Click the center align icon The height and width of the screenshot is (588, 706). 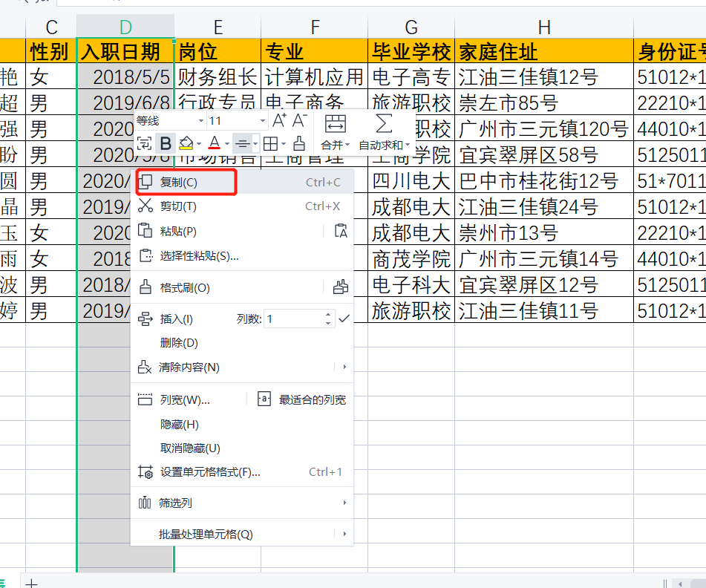[242, 144]
